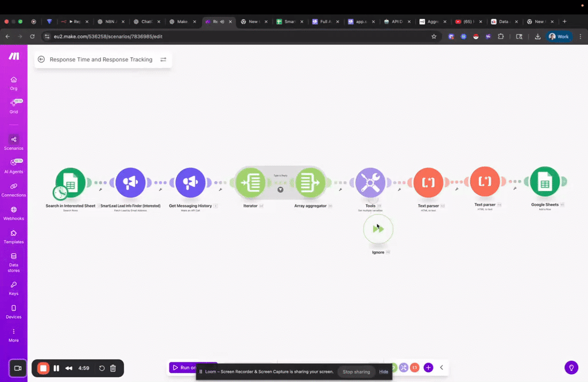Open AI Agents in sidebar
Viewport: 588px width, 382px height.
click(14, 166)
